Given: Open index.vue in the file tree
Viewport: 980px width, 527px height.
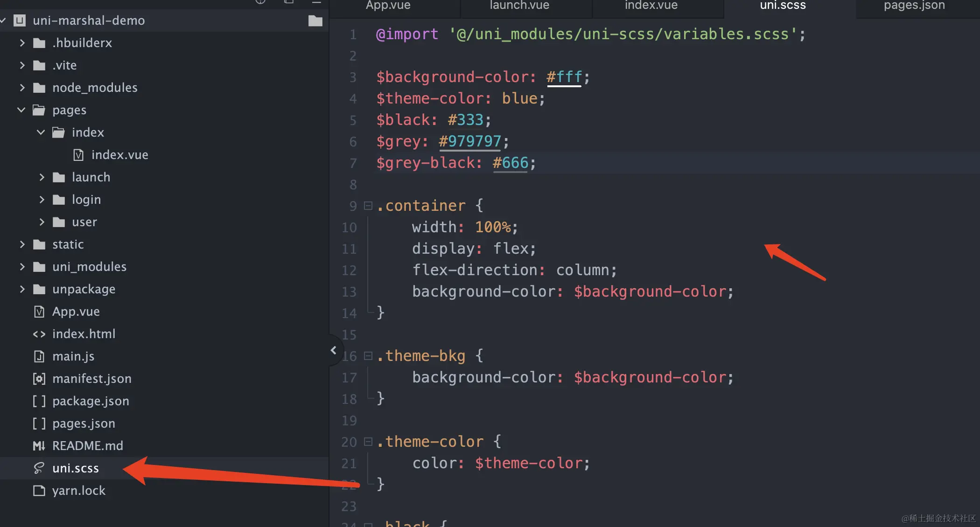Looking at the screenshot, I should [x=119, y=155].
